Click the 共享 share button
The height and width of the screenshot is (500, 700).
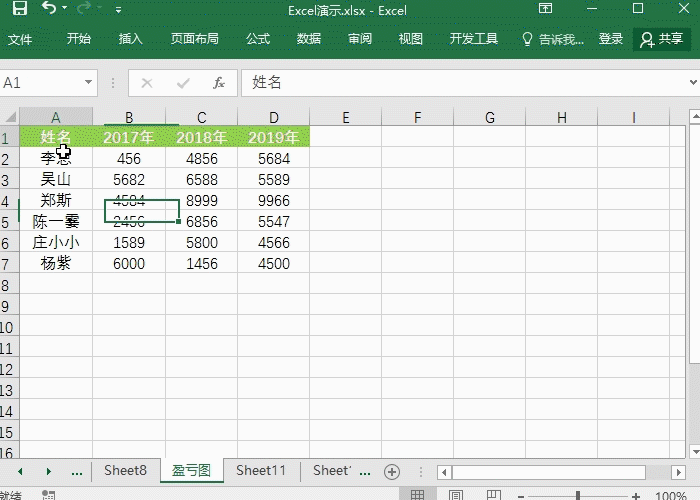coord(662,39)
